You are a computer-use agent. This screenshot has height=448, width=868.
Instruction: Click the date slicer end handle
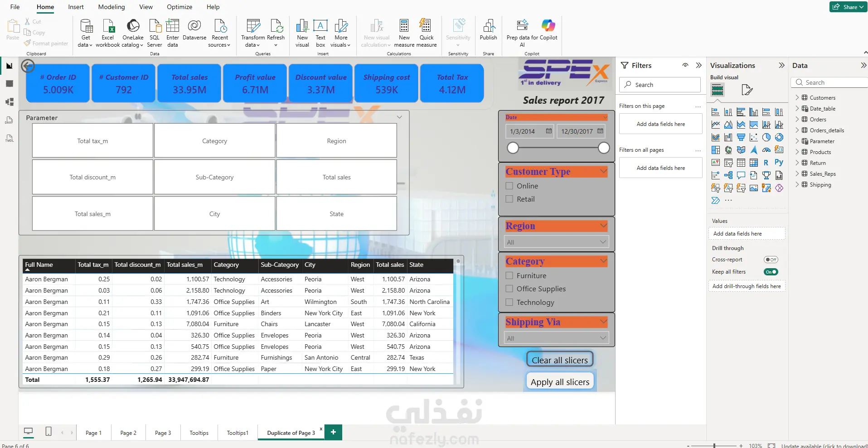tap(604, 148)
